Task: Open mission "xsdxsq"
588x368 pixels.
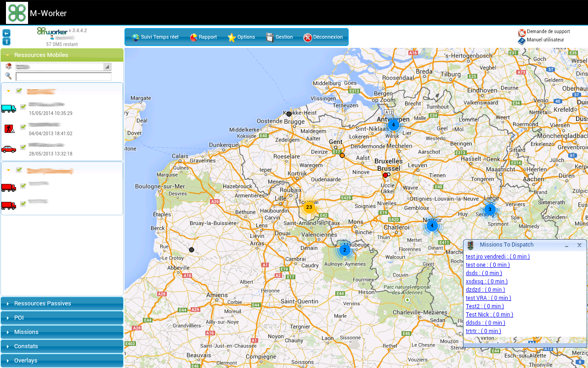Action: [x=486, y=282]
